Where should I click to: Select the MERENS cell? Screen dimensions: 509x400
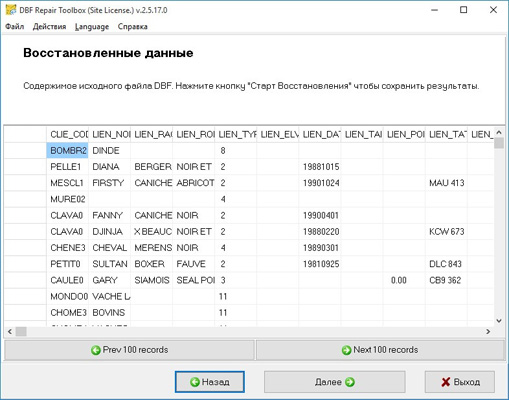click(152, 248)
